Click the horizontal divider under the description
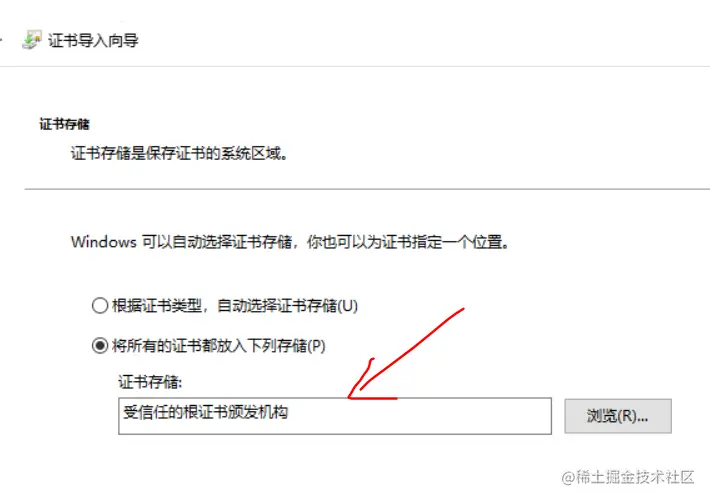The width and height of the screenshot is (710, 501). click(x=367, y=189)
